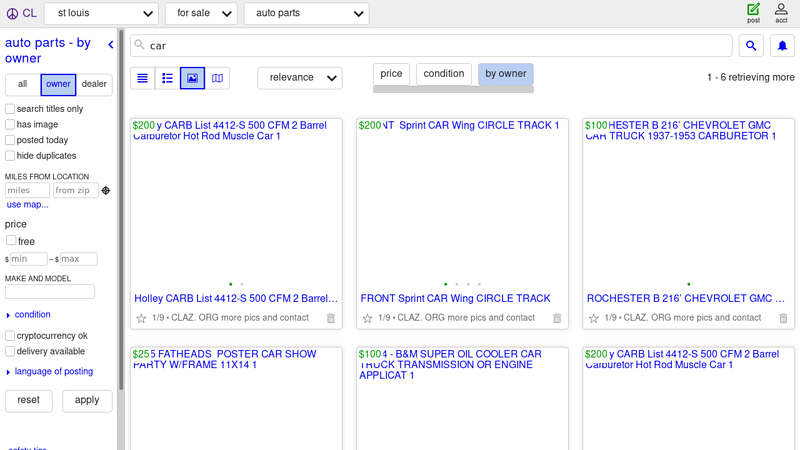Open the price filter chip

click(x=391, y=74)
